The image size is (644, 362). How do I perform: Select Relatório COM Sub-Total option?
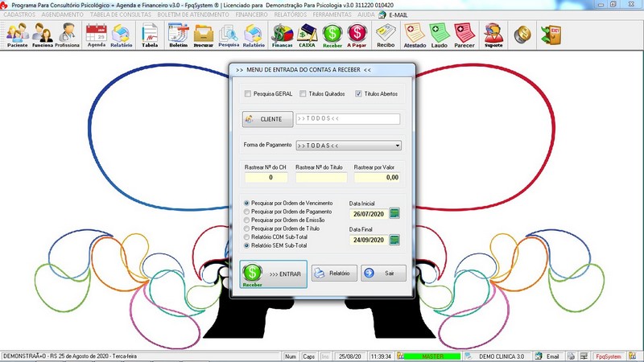coord(246,237)
